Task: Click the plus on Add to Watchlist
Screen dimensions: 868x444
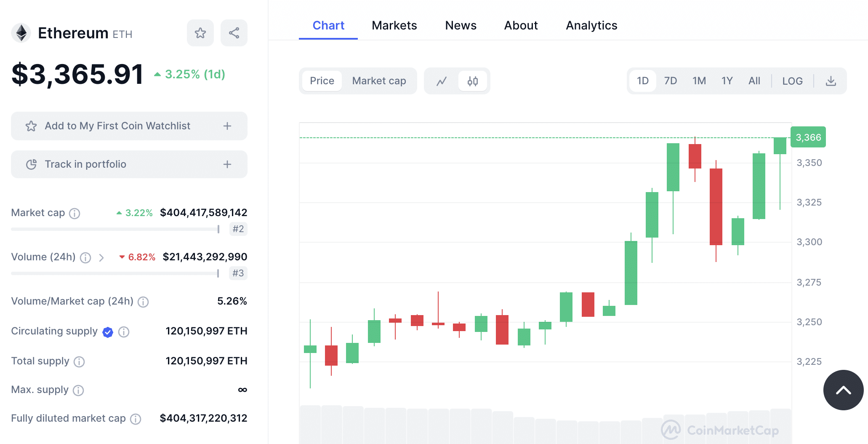Action: [x=227, y=126]
